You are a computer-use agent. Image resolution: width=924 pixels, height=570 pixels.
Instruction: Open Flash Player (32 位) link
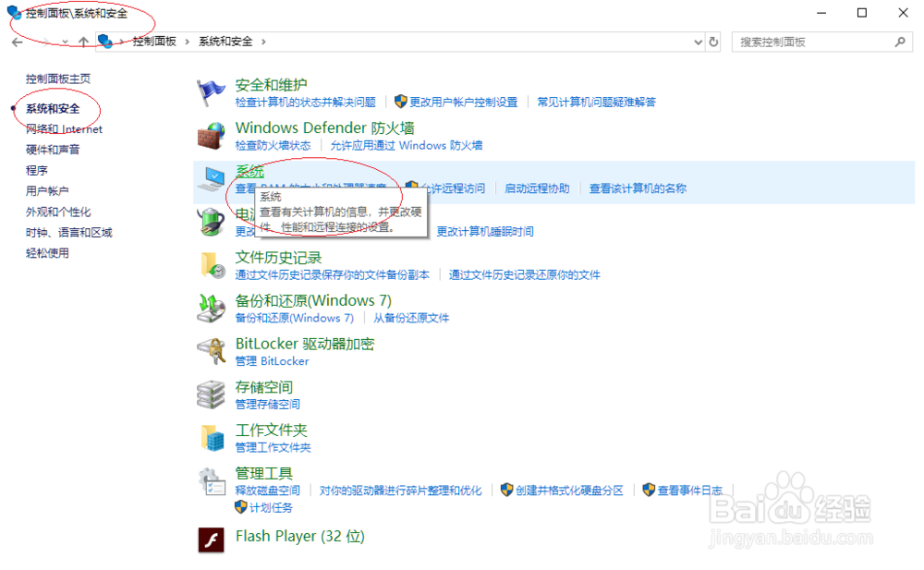click(x=300, y=536)
